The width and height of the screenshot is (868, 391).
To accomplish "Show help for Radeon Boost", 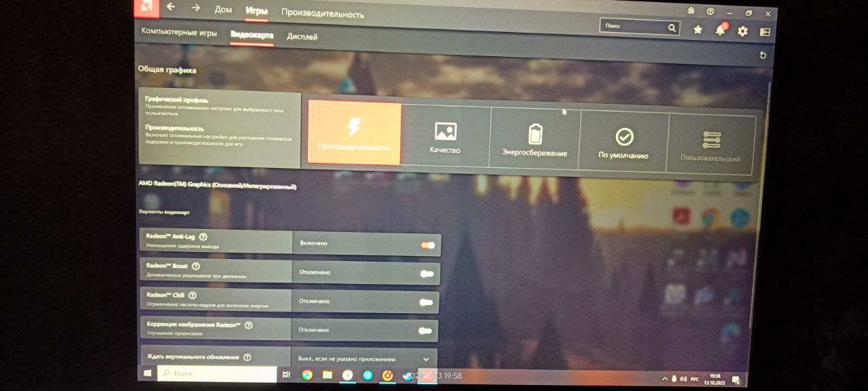I will click(x=196, y=266).
